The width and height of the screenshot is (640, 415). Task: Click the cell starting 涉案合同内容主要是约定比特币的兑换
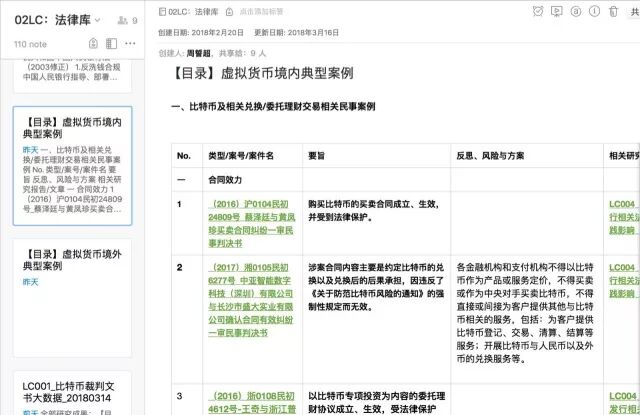click(x=377, y=320)
